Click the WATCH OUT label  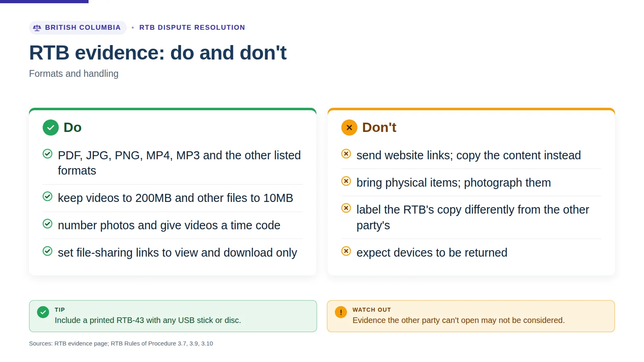coord(372,310)
